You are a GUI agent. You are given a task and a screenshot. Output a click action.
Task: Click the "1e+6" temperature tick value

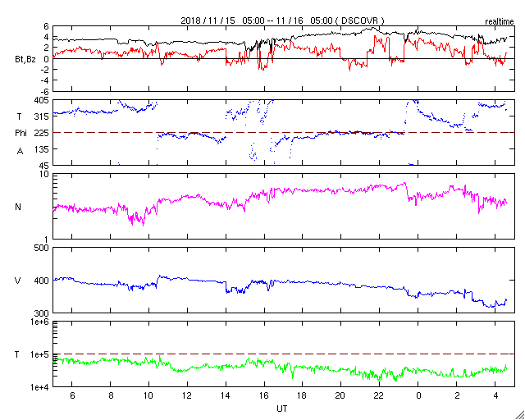pyautogui.click(x=40, y=322)
